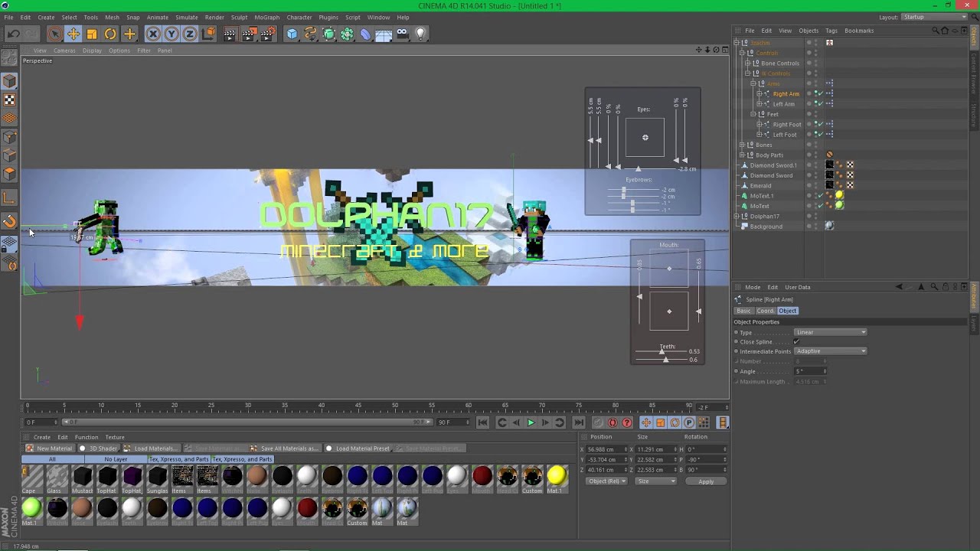Select the Move tool

(73, 34)
